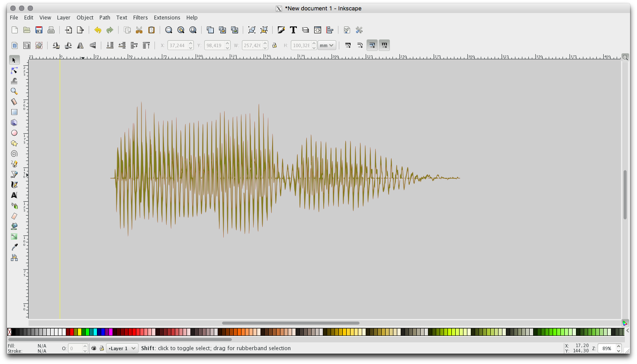Click the no-paint X swatch

point(10,332)
